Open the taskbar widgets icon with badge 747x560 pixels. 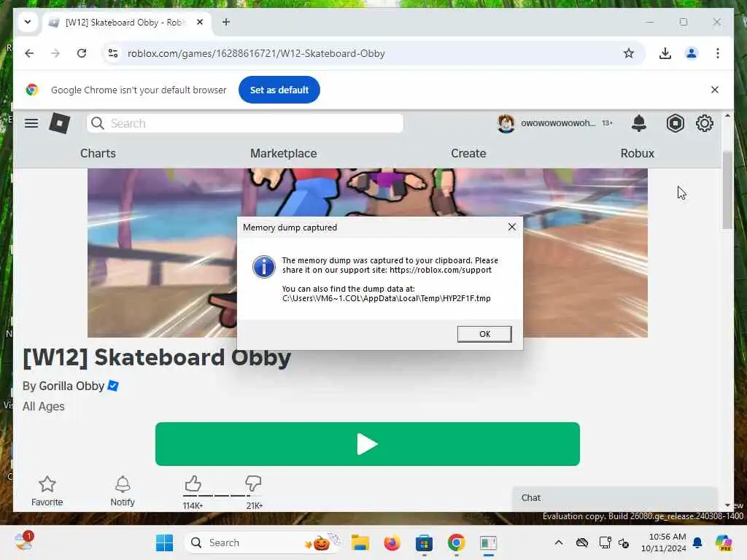click(23, 542)
